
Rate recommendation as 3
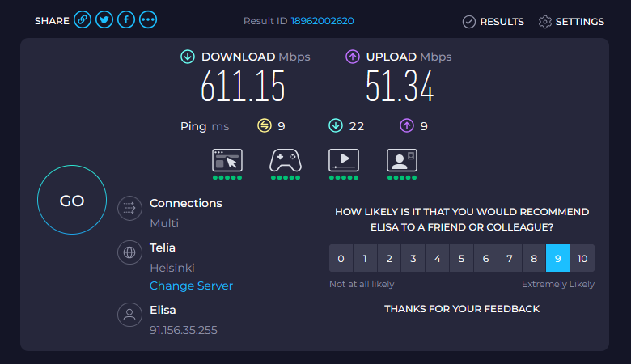tap(413, 258)
